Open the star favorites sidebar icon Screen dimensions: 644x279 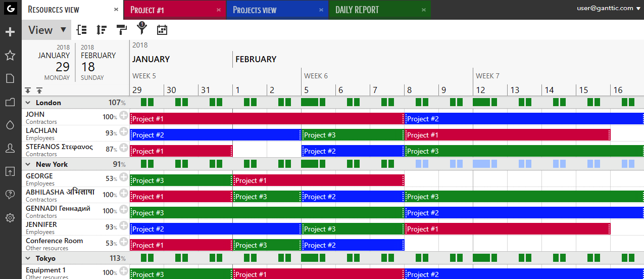click(10, 56)
